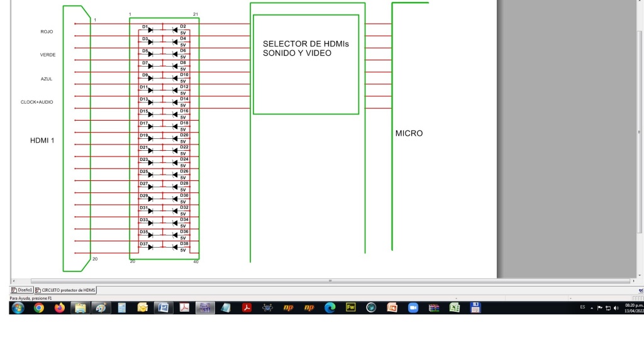The width and height of the screenshot is (644, 362).
Task: Launch Adobe Fireworks from the taskbar
Action: coord(350,308)
